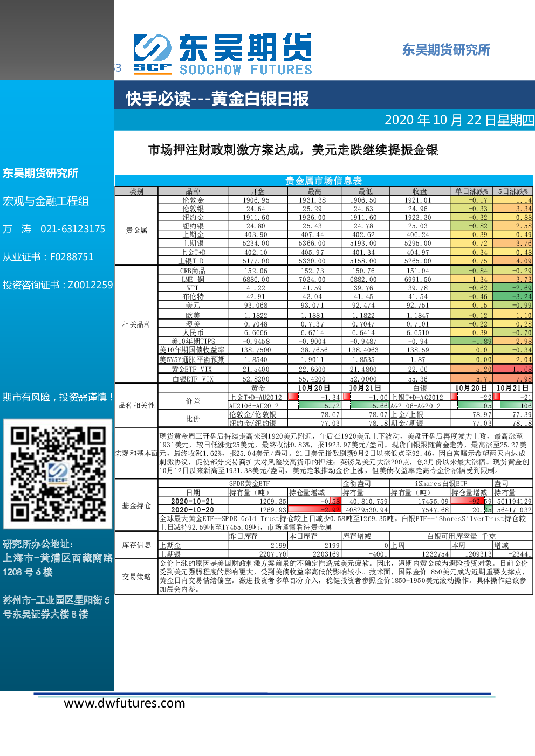Select the 2020-10-21 date in 基金持仓

click(x=193, y=501)
